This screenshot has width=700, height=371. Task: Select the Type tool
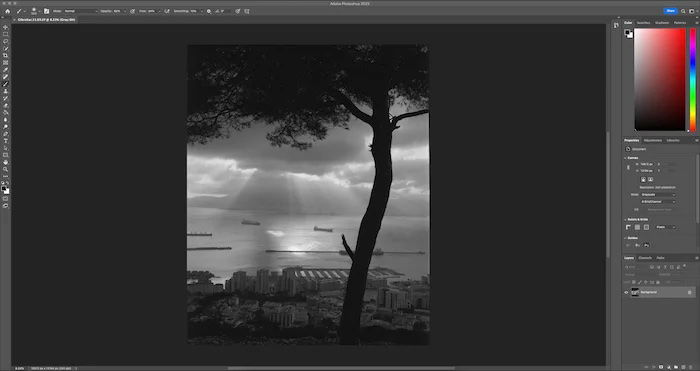[x=5, y=141]
